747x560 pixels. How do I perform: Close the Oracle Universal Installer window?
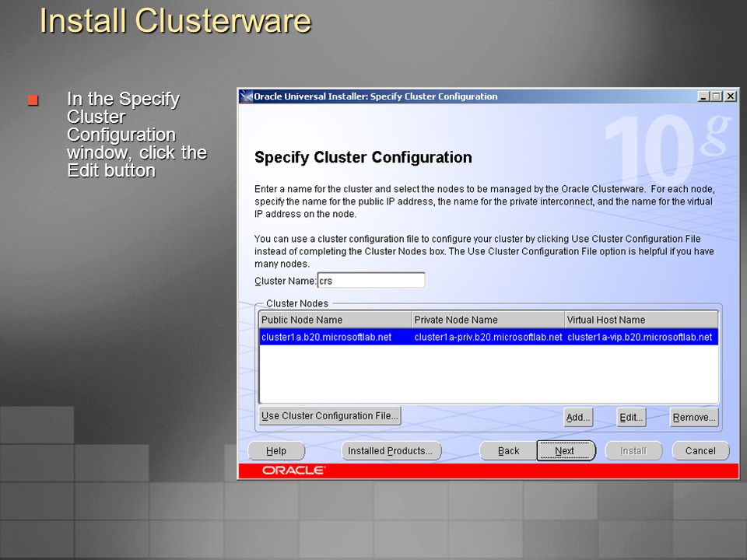click(x=731, y=96)
